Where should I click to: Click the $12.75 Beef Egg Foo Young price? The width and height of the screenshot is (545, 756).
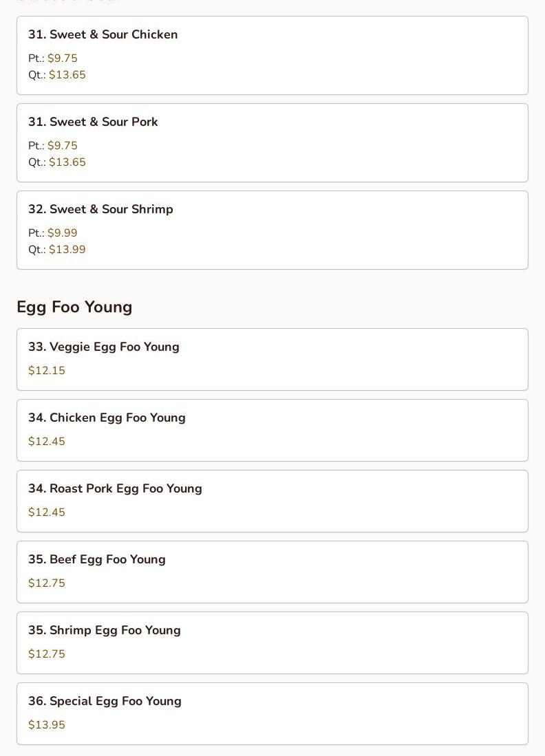coord(47,583)
